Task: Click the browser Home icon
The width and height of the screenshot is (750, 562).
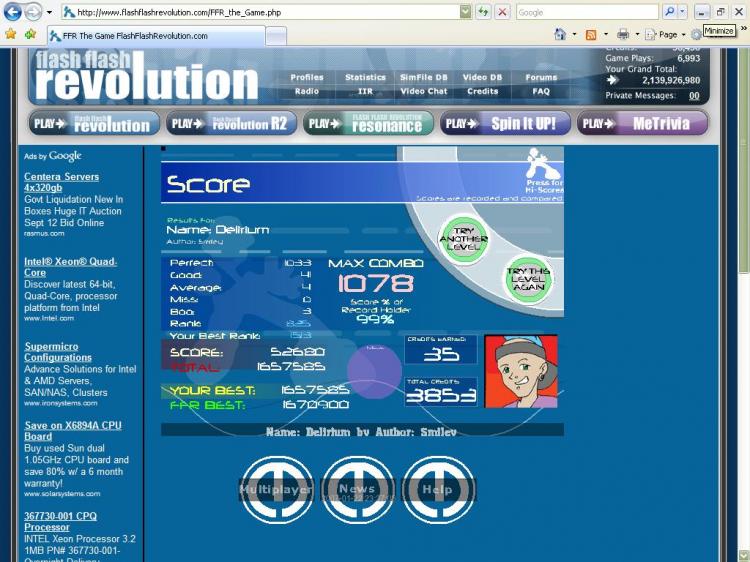Action: pyautogui.click(x=560, y=34)
